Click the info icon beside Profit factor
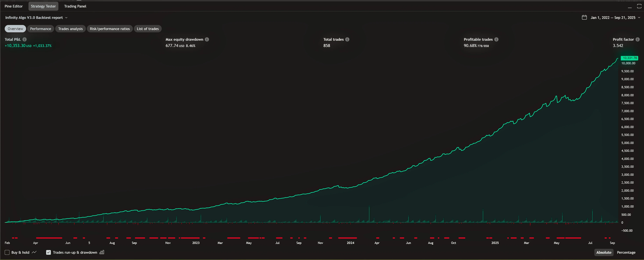Screen dimensions: 644x260 637,39
